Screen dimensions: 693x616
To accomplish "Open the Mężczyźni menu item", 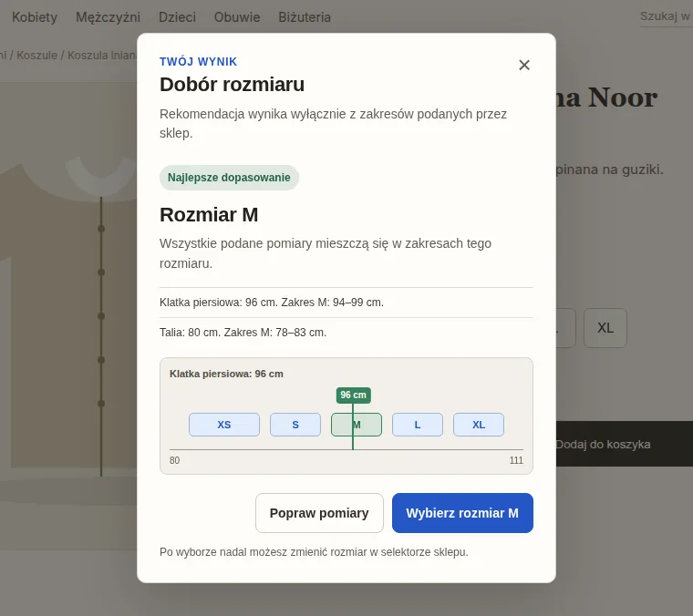I will (108, 17).
